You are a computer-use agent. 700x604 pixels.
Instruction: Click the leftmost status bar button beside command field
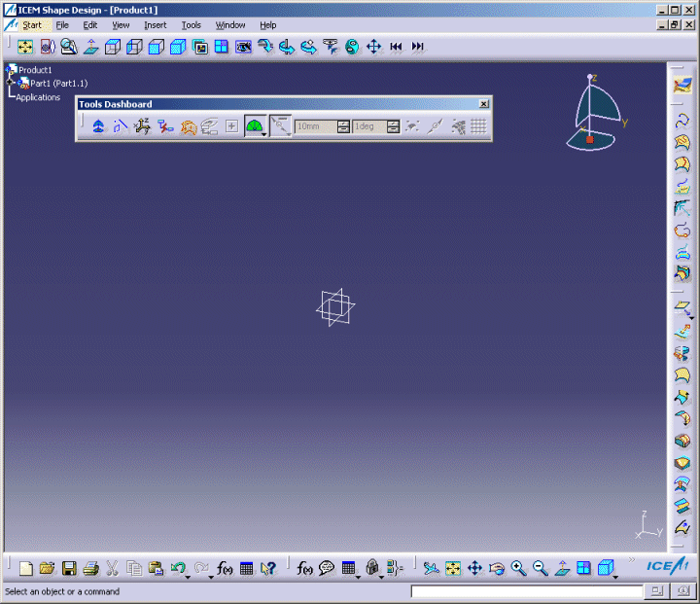tap(656, 591)
